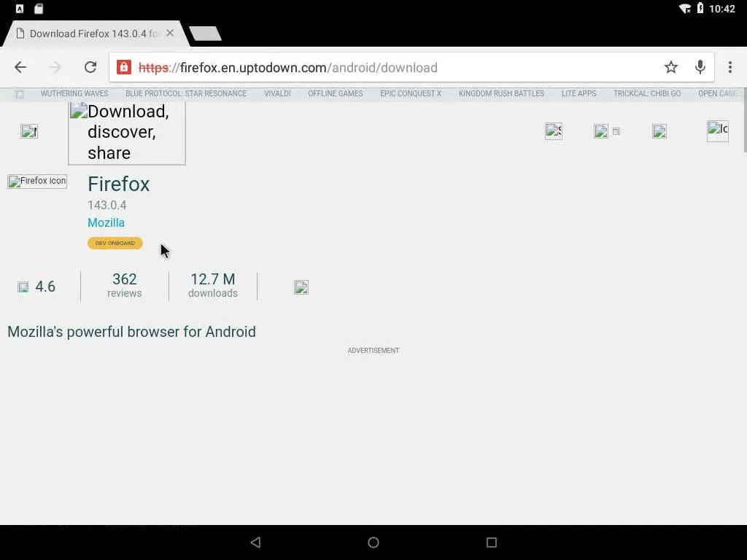Viewport: 747px width, 560px height.
Task: Open the Offline Games link
Action: click(336, 94)
